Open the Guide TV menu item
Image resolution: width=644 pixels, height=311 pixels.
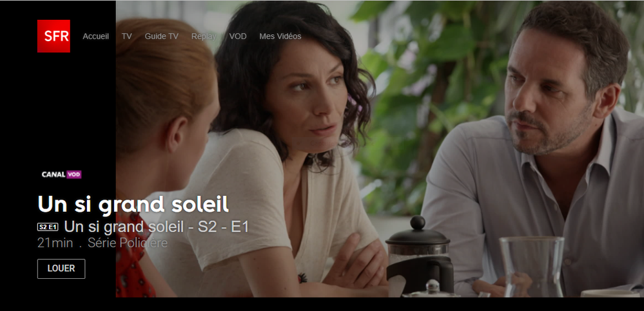coord(161,37)
